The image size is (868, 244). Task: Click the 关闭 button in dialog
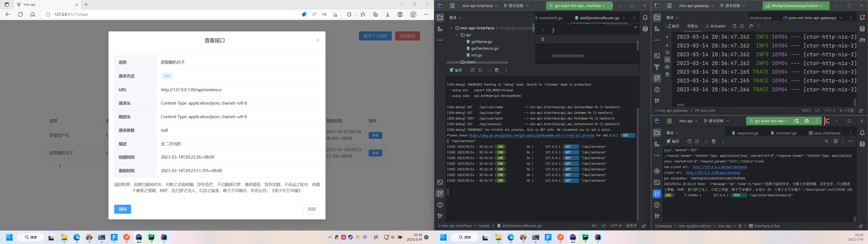(x=311, y=209)
